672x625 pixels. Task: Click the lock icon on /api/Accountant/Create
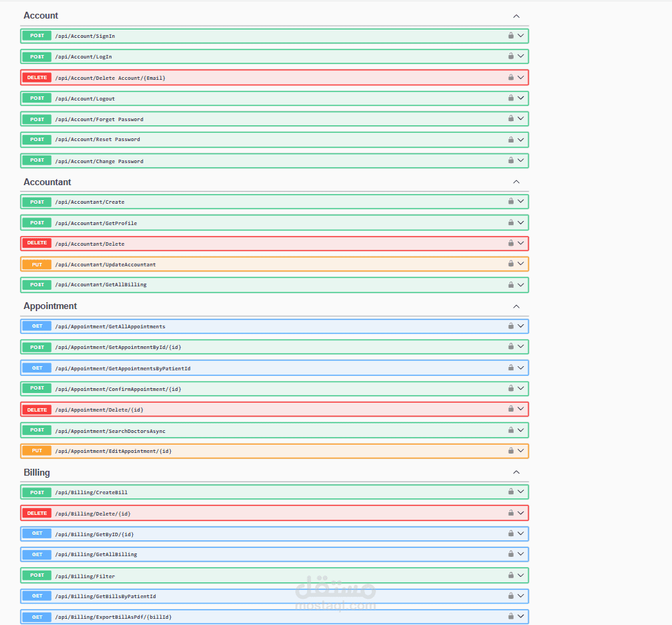point(510,202)
